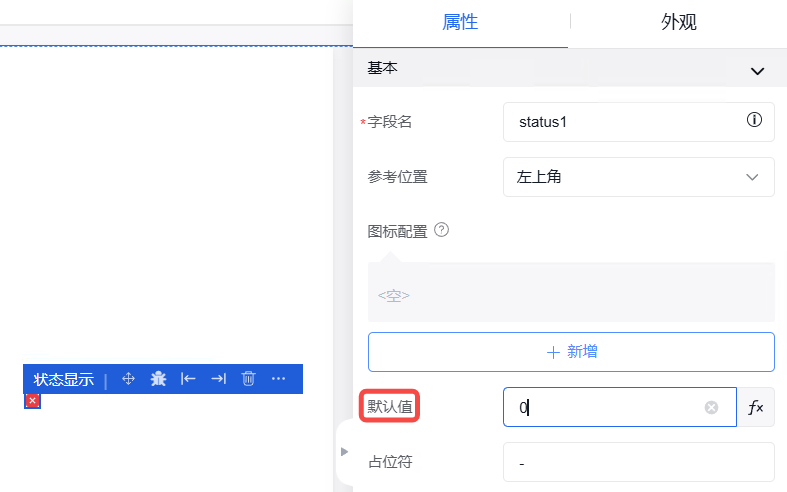
Task: Click the 状态显示 label in component toolbar
Action: (x=64, y=379)
